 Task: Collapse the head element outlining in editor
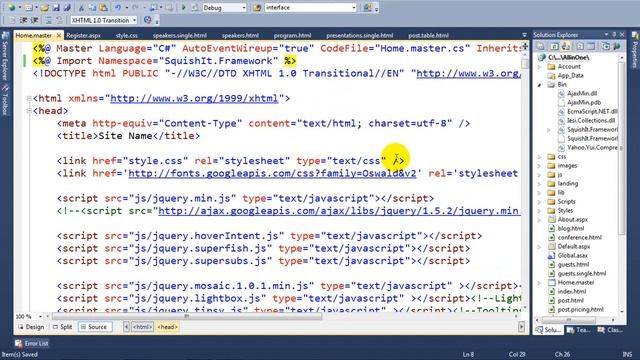(29, 111)
